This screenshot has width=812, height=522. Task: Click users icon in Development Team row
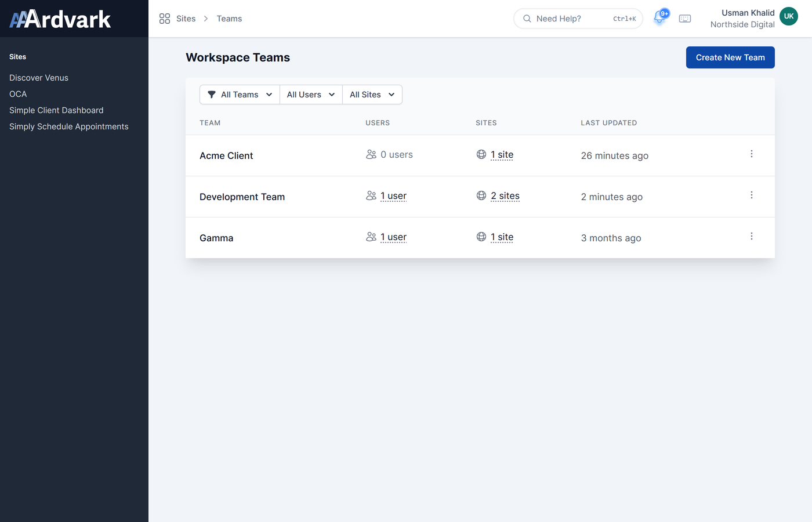pyautogui.click(x=371, y=195)
